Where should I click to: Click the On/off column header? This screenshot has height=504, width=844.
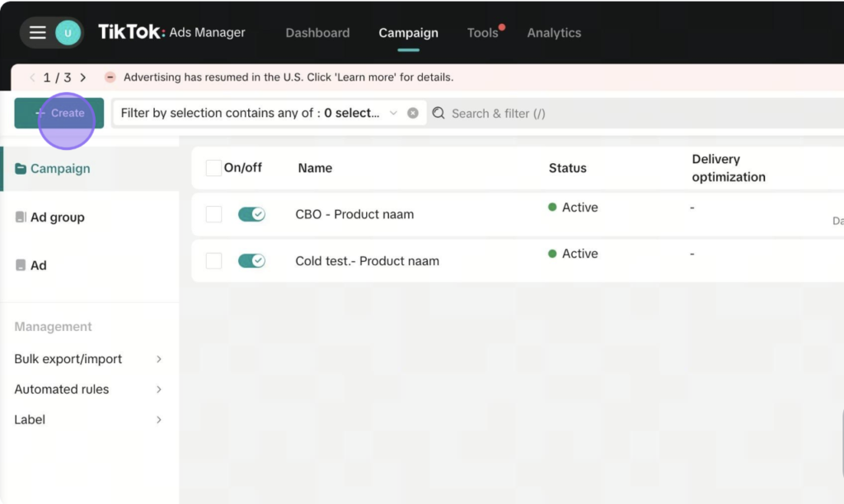(x=243, y=167)
